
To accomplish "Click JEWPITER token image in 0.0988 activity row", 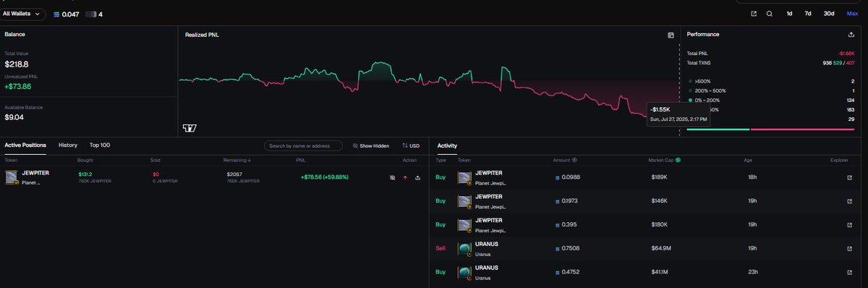I will click(x=464, y=178).
